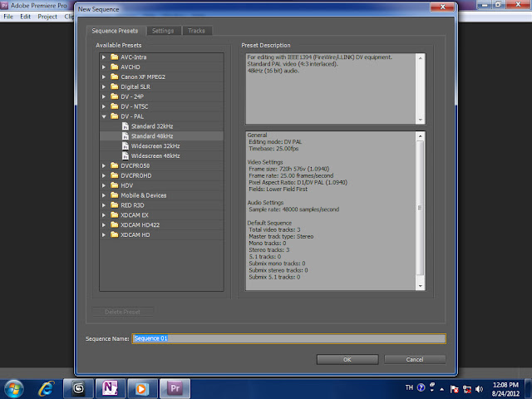This screenshot has height=399, width=532.
Task: Click the General settings scroll up arrow
Action: click(x=421, y=136)
